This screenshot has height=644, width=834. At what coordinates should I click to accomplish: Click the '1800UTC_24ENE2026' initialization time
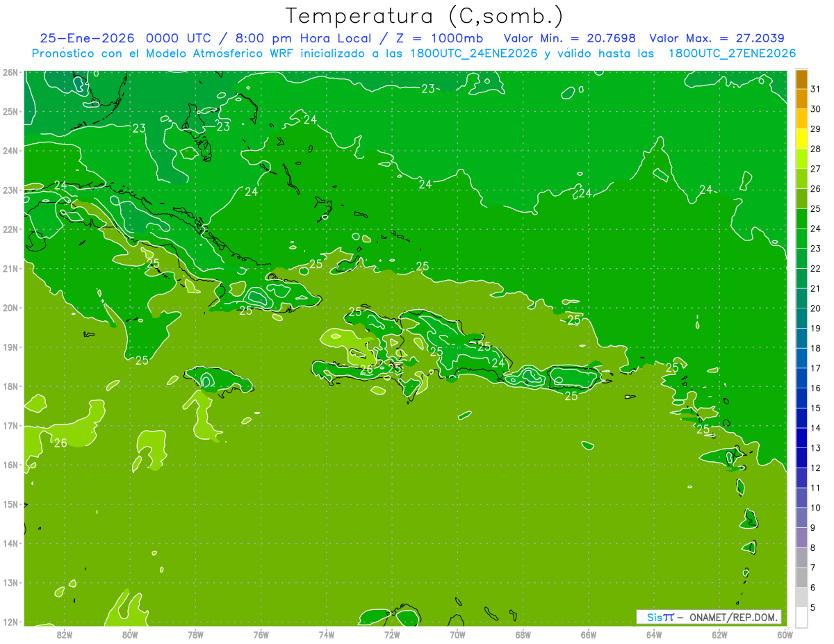tap(473, 53)
